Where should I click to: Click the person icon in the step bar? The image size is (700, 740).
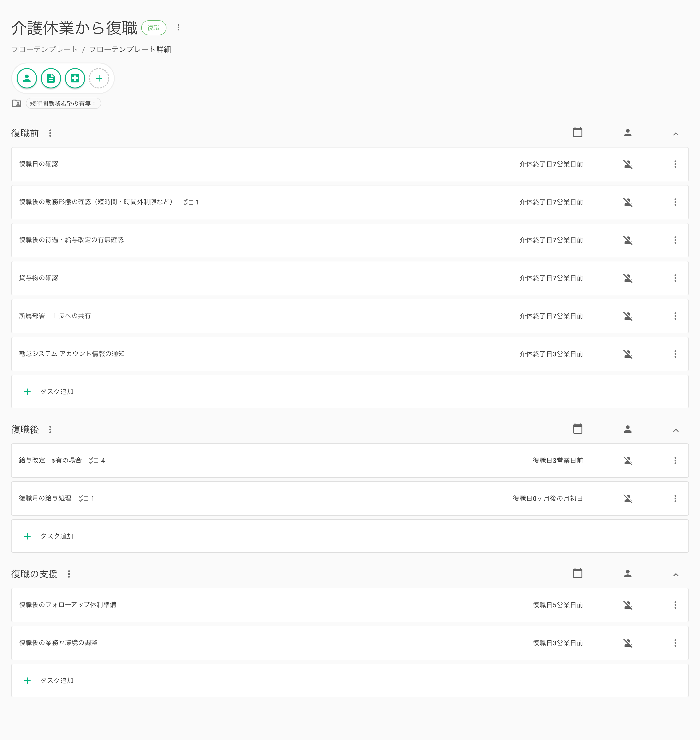click(27, 78)
